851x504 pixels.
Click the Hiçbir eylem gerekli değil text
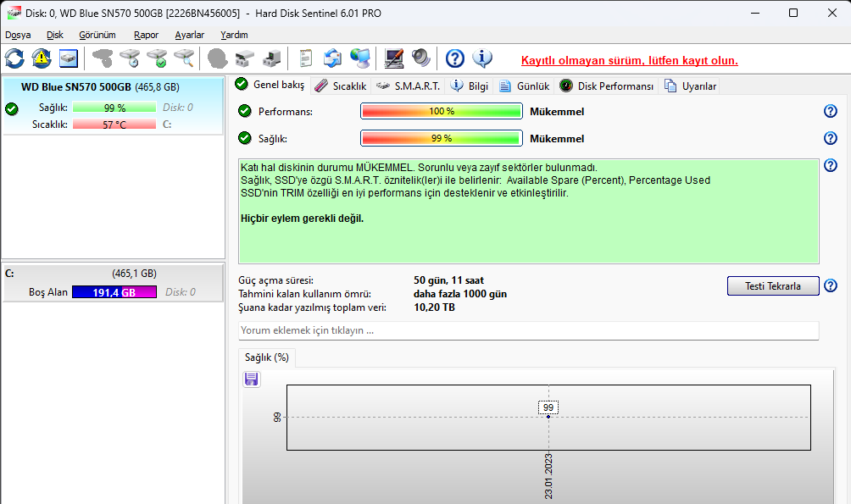tap(302, 219)
